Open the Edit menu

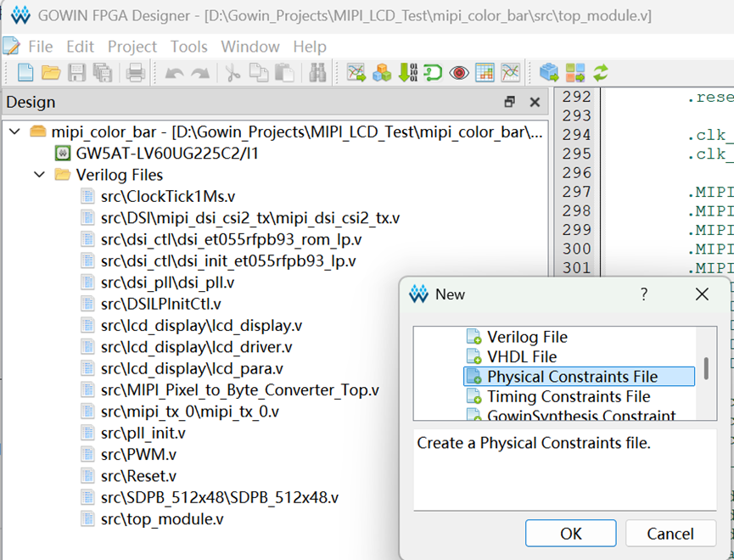click(80, 47)
